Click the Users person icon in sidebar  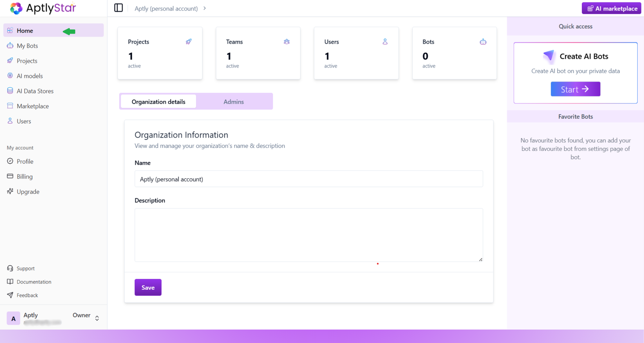10,121
